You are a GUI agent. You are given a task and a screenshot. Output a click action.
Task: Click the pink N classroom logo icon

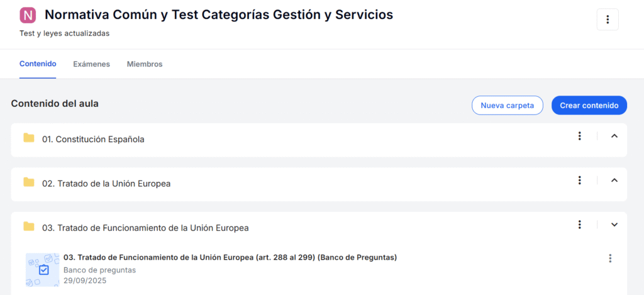coord(28,15)
